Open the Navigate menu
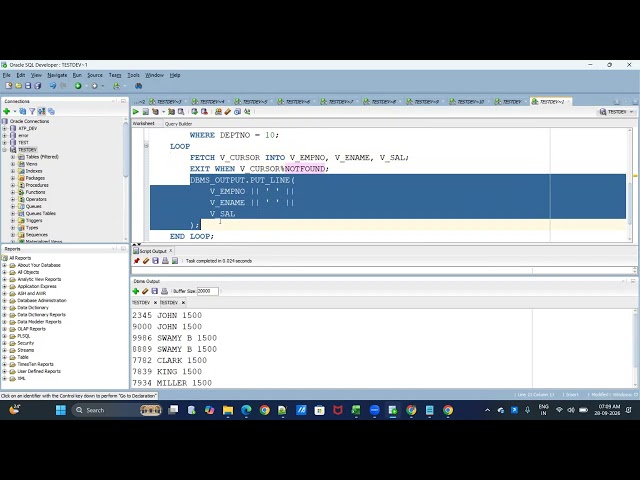The width and height of the screenshot is (640, 480). [x=57, y=75]
